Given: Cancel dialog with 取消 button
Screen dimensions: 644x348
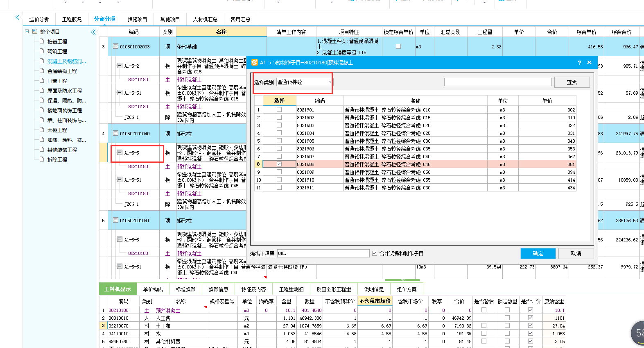Looking at the screenshot, I should 576,253.
